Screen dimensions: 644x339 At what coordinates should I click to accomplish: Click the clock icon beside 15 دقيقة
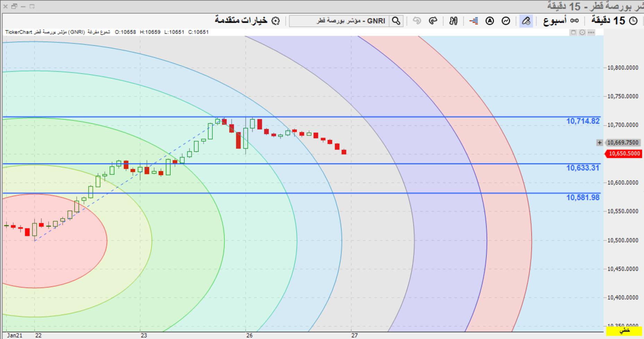pos(633,21)
